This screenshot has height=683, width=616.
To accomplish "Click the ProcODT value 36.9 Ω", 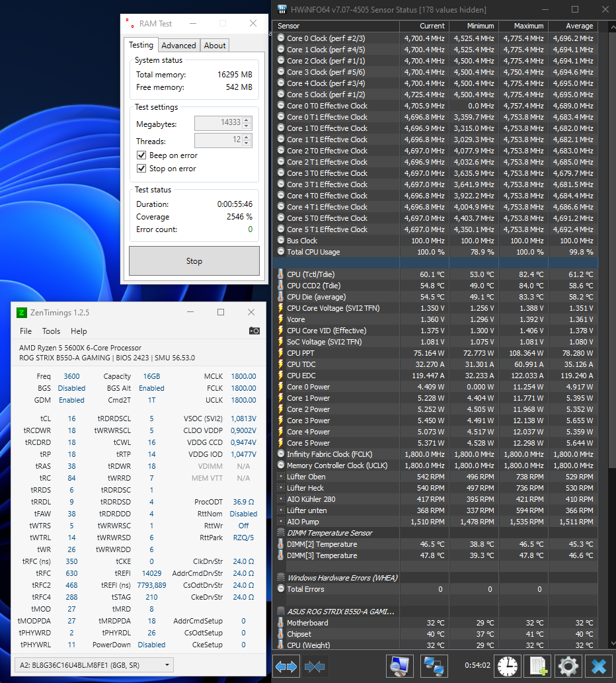I will coord(243,502).
